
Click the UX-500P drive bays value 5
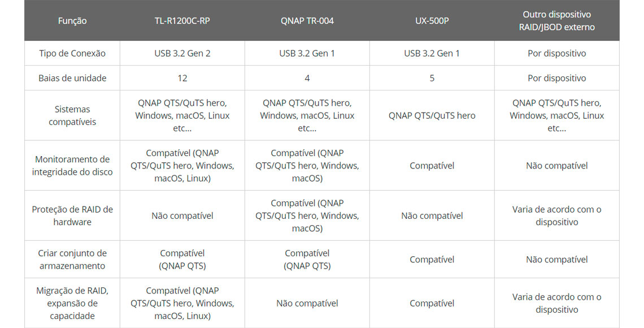432,78
